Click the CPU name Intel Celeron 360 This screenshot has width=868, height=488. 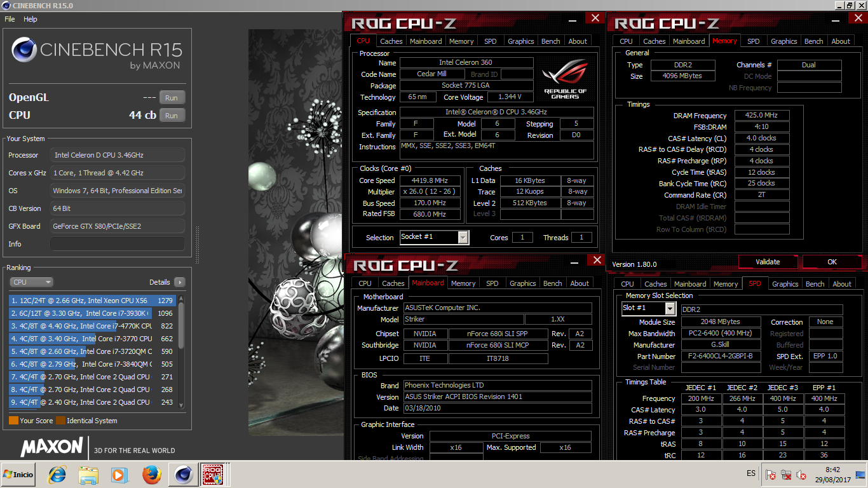[x=465, y=63]
